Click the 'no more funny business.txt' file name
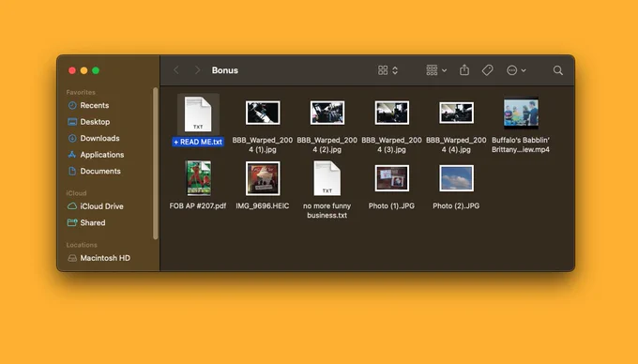Screen dimensions: 638x364 click(327, 211)
